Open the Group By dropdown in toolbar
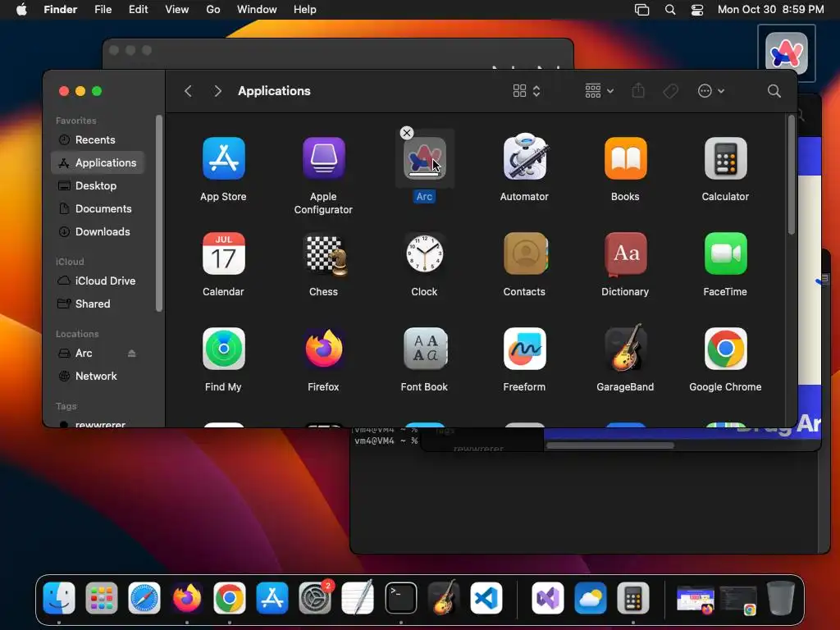The width and height of the screenshot is (840, 630). click(599, 91)
